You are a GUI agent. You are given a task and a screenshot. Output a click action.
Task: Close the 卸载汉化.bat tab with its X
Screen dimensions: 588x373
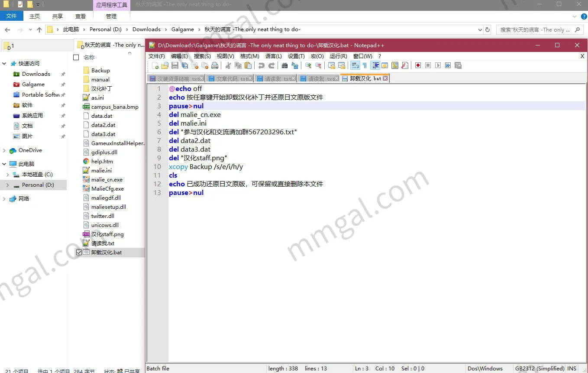click(385, 78)
